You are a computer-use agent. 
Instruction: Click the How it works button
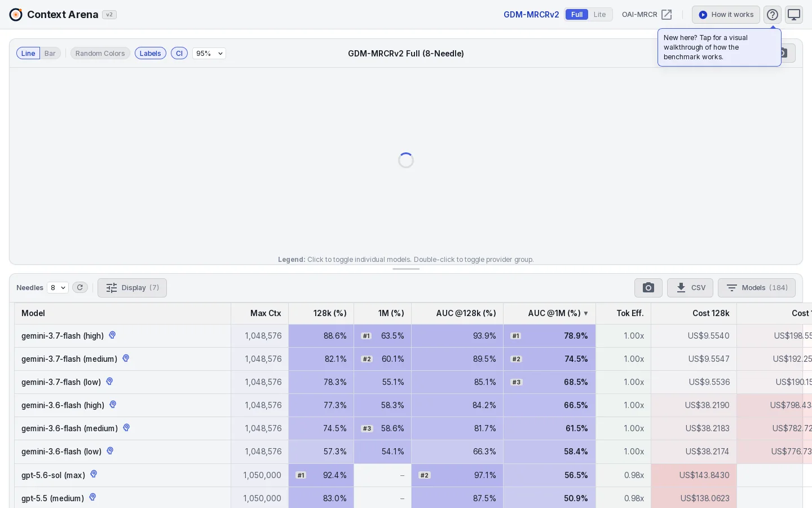726,15
